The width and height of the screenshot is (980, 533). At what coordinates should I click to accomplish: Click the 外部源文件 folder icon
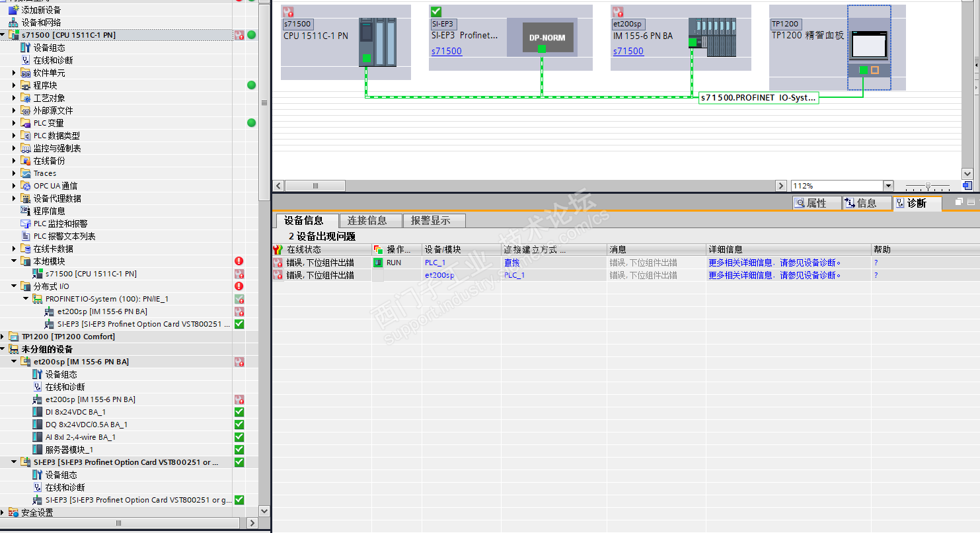point(26,110)
